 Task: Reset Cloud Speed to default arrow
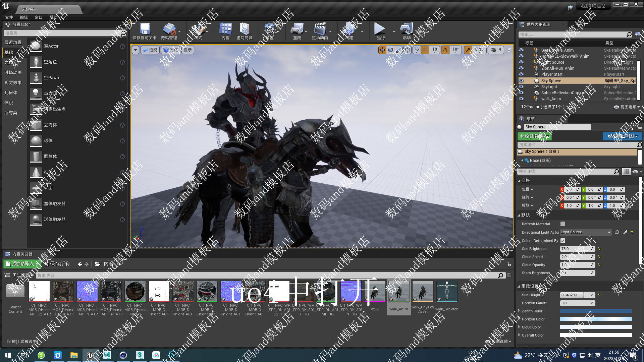pos(599,257)
